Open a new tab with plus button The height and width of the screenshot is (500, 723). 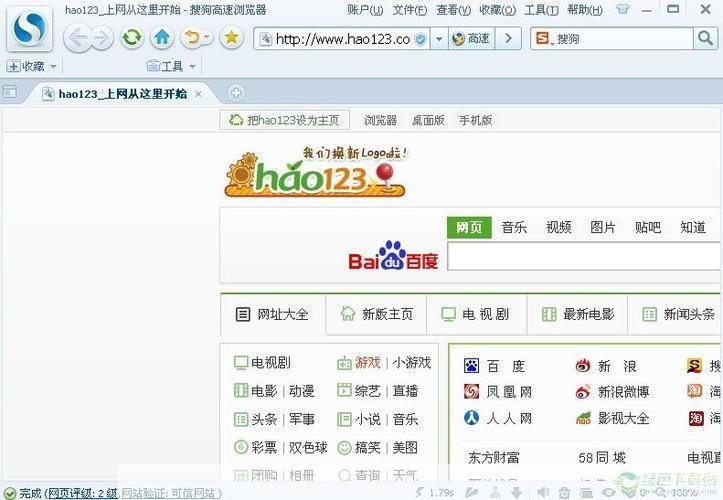tap(236, 93)
